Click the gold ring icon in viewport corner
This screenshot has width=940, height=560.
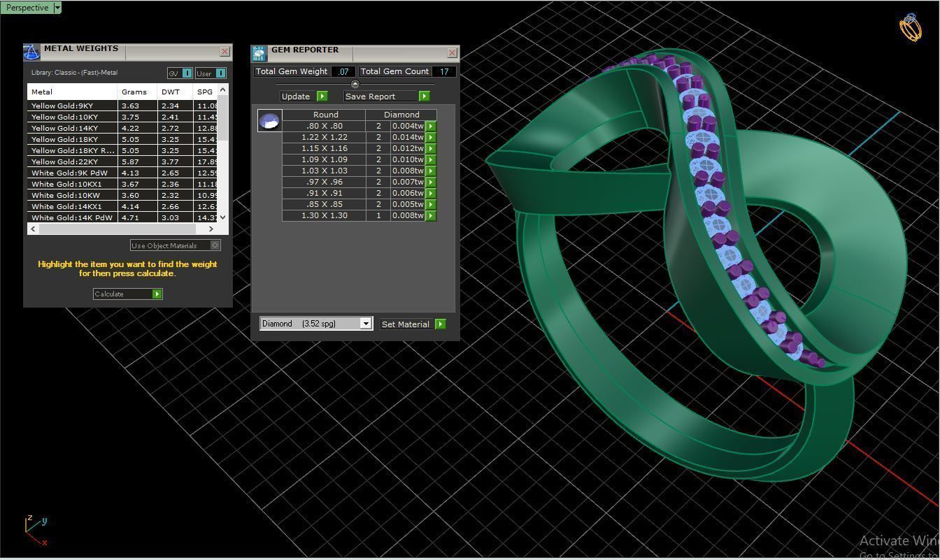(911, 27)
